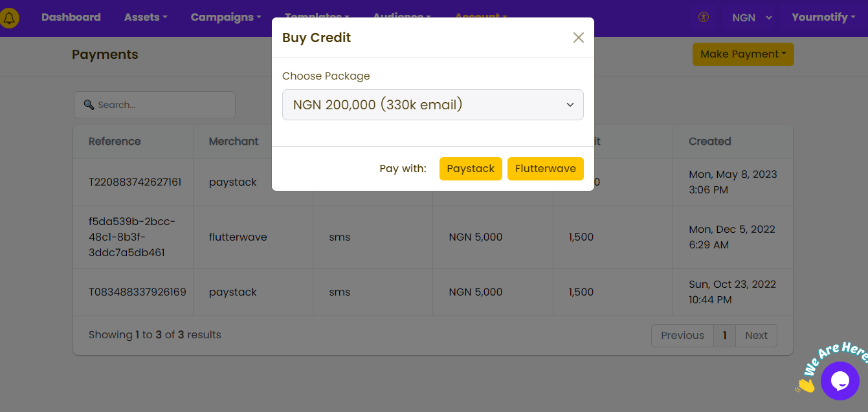Go to the Dashboard page
Screen dimensions: 868x412
point(71,17)
